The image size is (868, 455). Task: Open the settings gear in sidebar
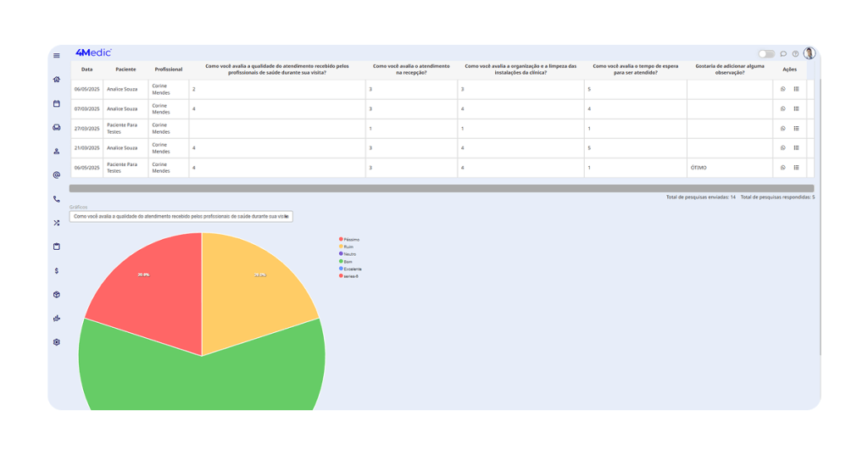57,342
